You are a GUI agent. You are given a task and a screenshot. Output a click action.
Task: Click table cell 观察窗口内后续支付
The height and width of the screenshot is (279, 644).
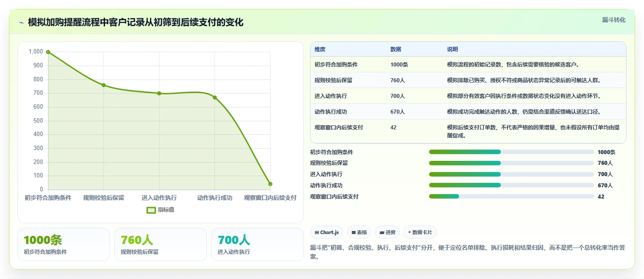pyautogui.click(x=339, y=128)
